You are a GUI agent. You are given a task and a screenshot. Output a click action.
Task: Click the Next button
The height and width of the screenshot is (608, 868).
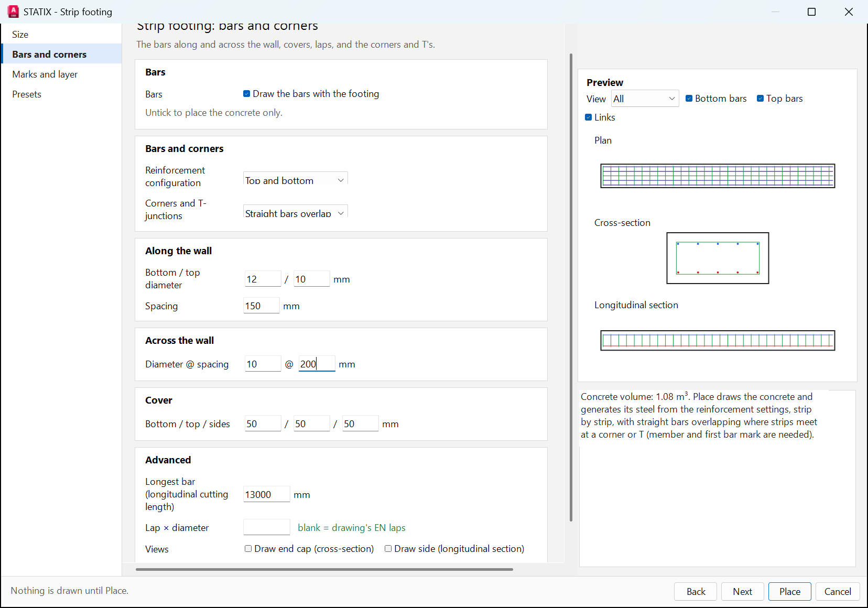coord(742,591)
